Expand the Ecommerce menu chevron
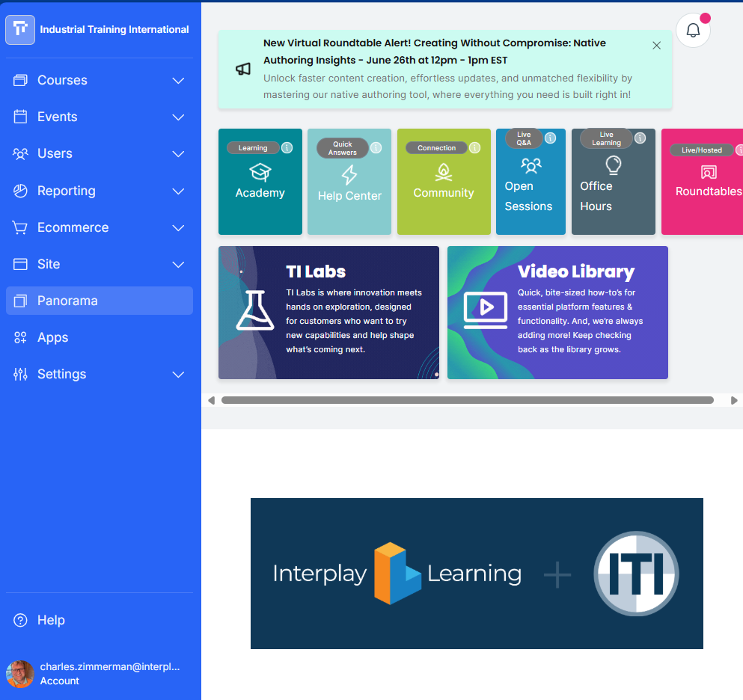Image resolution: width=743 pixels, height=700 pixels. [178, 228]
